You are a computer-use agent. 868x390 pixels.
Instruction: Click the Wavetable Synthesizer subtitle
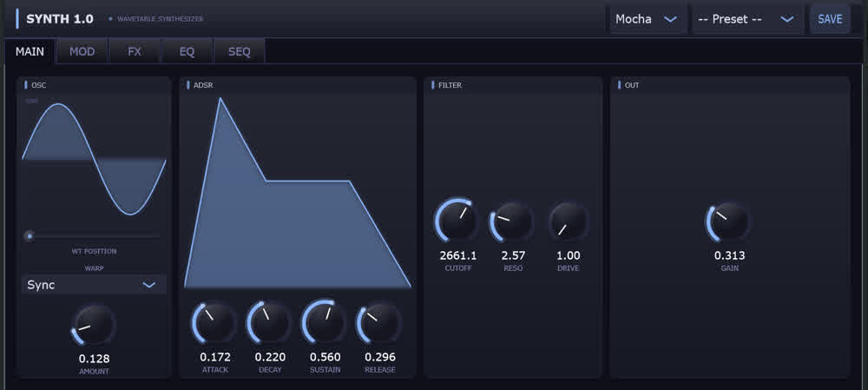[160, 19]
